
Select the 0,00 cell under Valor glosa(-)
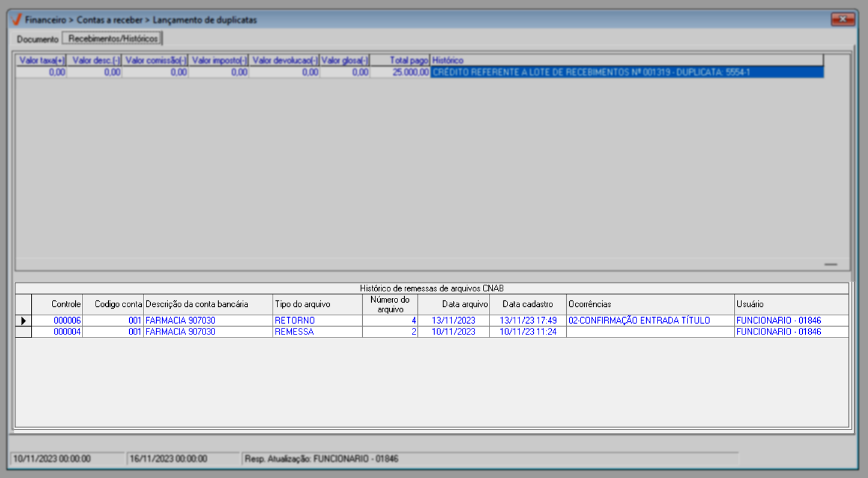[345, 72]
